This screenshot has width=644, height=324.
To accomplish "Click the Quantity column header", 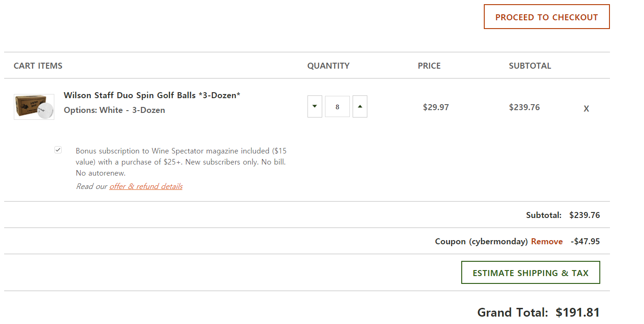I will 328,65.
